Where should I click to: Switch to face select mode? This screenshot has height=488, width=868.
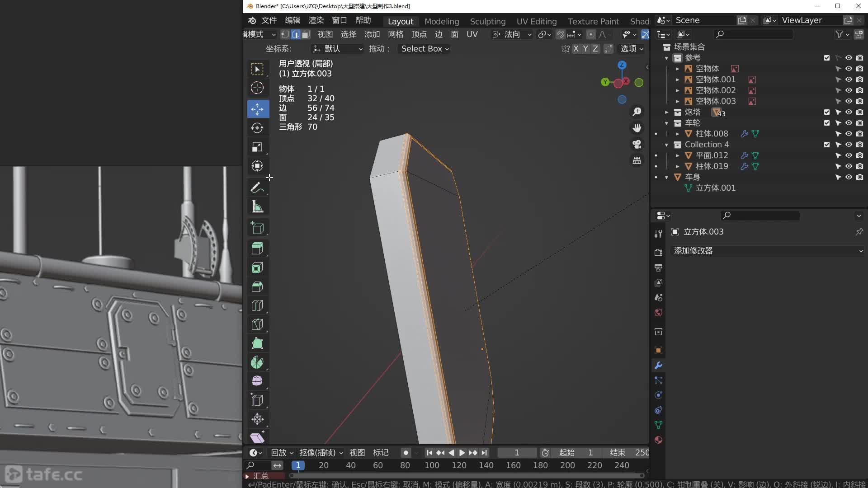tap(306, 34)
